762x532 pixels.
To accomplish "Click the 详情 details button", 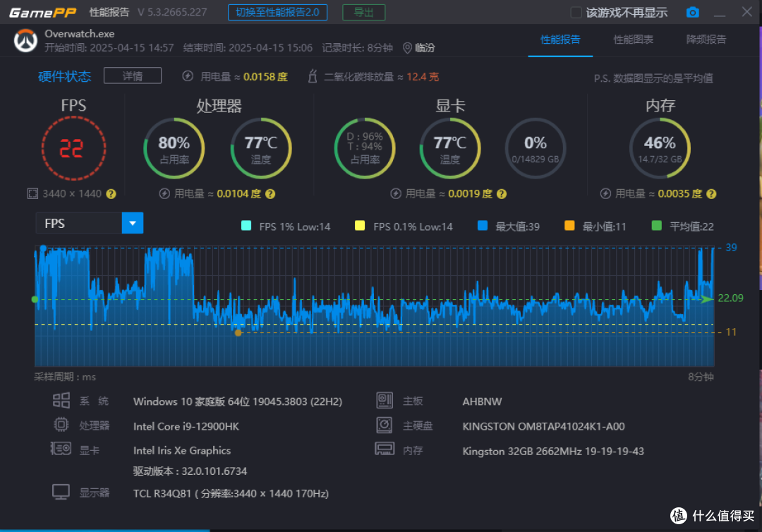I will click(x=132, y=75).
